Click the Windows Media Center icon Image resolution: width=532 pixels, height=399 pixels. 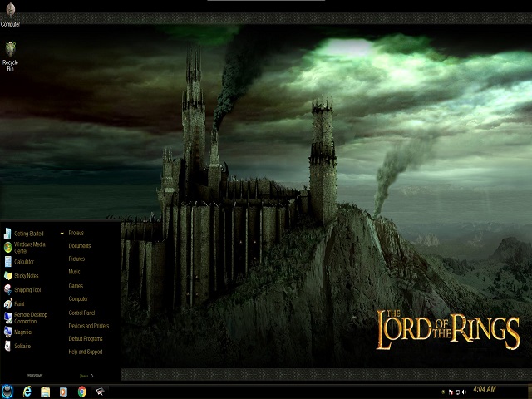pos(7,248)
